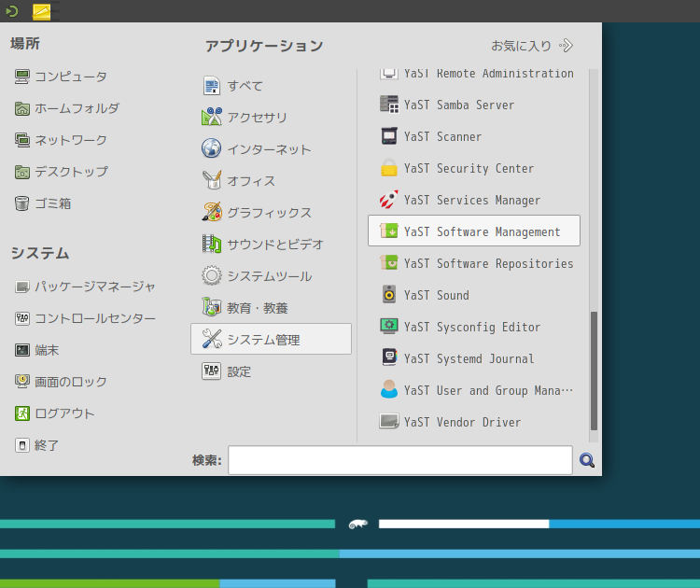Click the search magnifier icon
Screen dimensions: 700x588
tap(587, 460)
